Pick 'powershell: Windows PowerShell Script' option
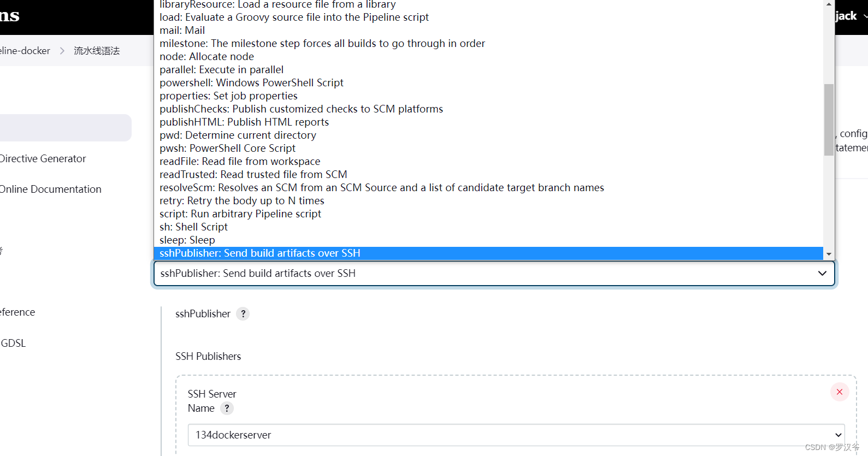This screenshot has width=868, height=456. (488, 83)
